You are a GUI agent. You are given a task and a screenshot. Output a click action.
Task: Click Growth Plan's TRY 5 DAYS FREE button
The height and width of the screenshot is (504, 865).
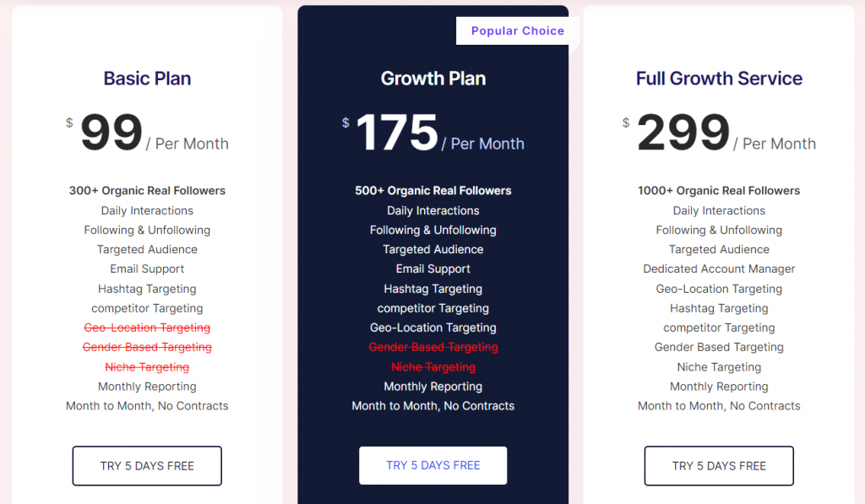click(433, 465)
